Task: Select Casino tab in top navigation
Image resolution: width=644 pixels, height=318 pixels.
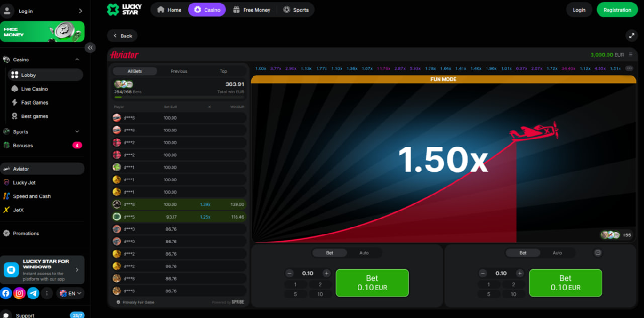Action: 207,10
